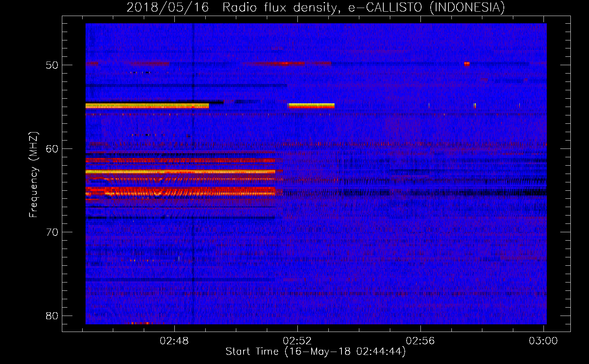The width and height of the screenshot is (589, 364).
Task: Click the '70' frequency tick label
Action: tap(52, 232)
